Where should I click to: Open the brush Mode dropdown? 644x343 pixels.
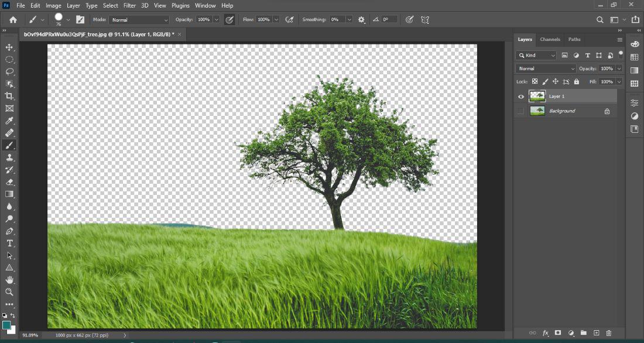pyautogui.click(x=139, y=20)
